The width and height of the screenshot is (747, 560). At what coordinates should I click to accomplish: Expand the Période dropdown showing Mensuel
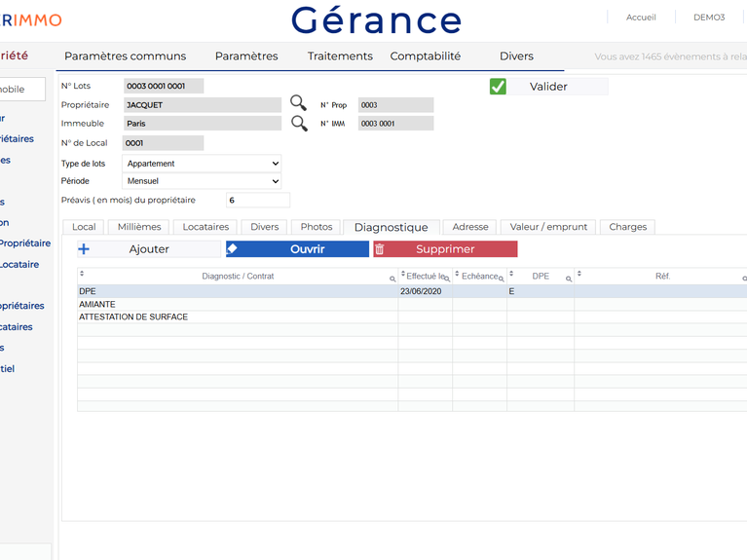click(x=202, y=181)
